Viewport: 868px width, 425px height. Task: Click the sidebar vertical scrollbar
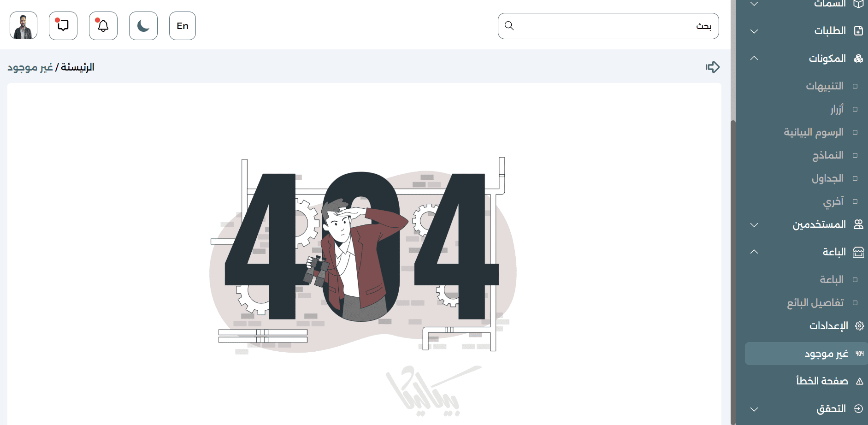coord(733,272)
